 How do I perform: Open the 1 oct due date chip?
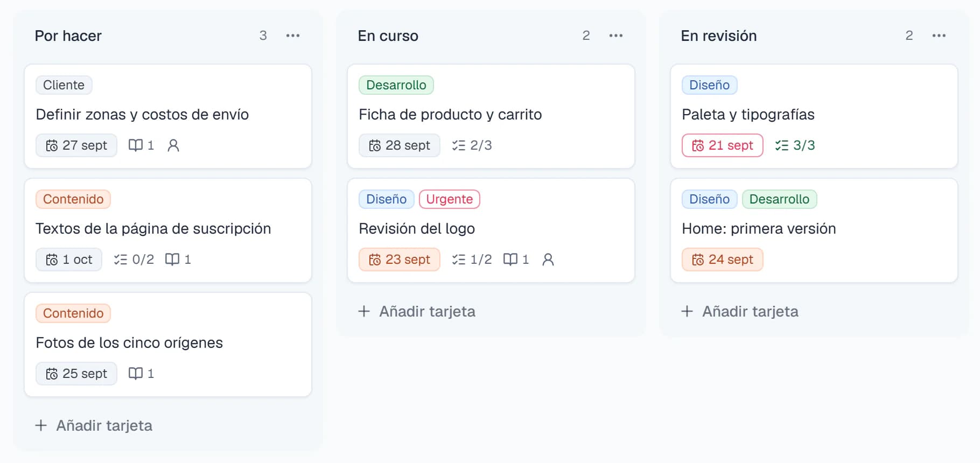69,259
